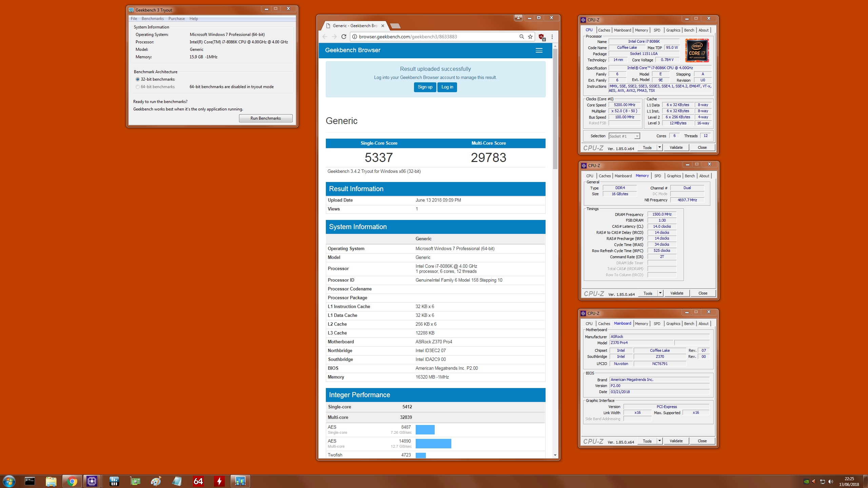The image size is (868, 488).
Task: Open the site information icon in address bar
Action: tap(354, 37)
